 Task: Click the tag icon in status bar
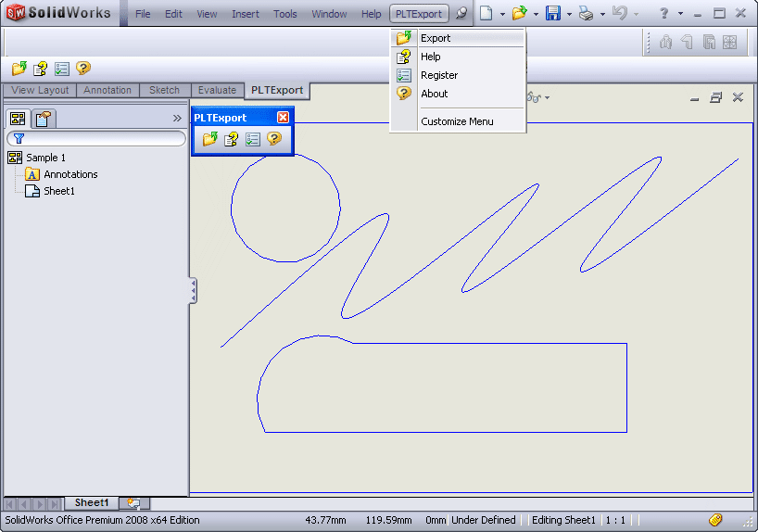[x=715, y=520]
